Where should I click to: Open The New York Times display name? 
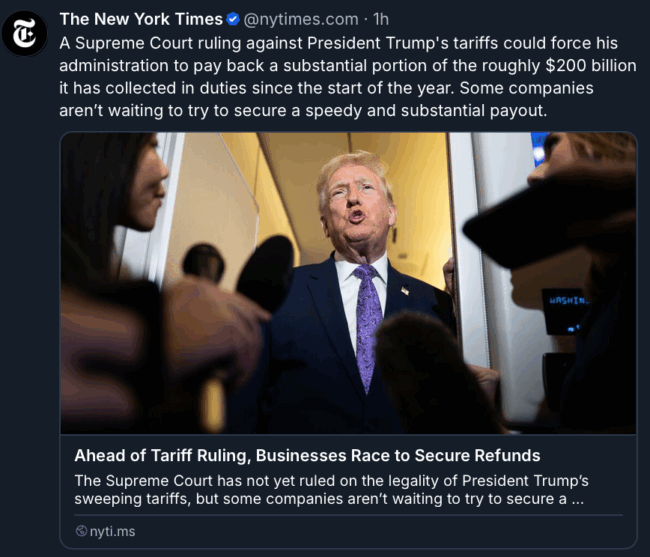pos(141,19)
